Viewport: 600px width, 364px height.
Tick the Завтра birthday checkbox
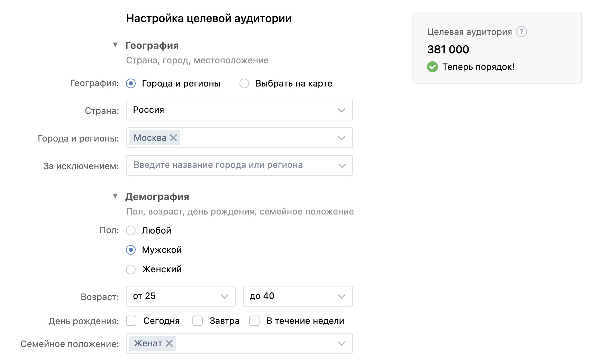pos(198,321)
